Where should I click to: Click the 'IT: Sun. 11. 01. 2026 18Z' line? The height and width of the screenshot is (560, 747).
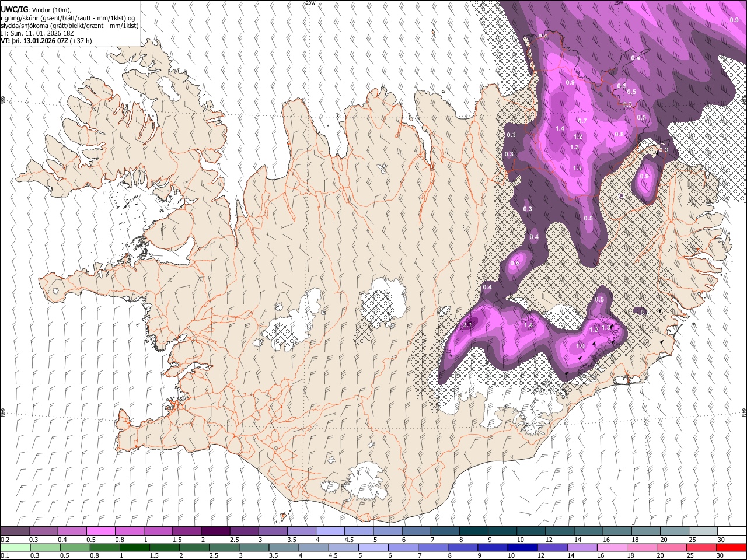pyautogui.click(x=38, y=33)
